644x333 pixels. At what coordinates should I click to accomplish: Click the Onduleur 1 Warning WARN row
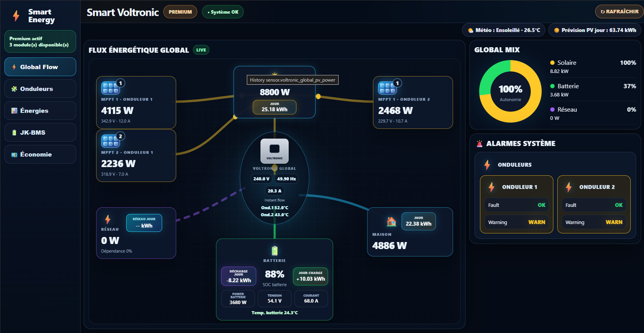(x=516, y=222)
